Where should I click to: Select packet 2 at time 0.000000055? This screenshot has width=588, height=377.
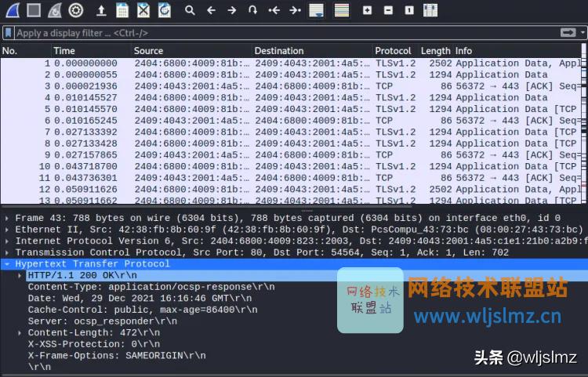click(291, 74)
